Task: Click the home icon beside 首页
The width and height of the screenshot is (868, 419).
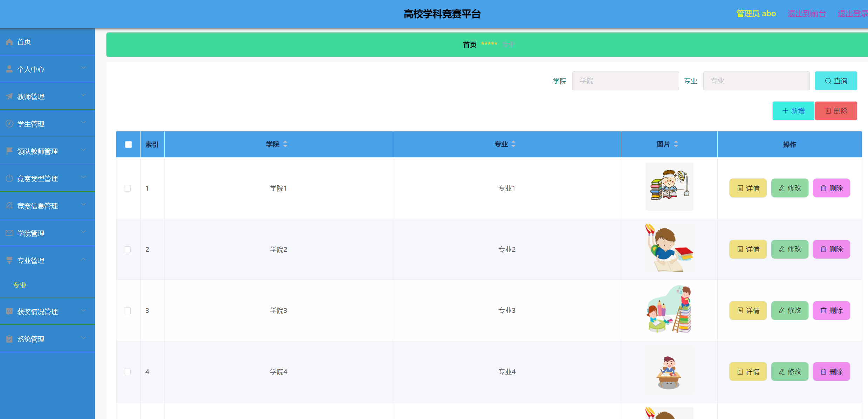Action: coord(9,42)
